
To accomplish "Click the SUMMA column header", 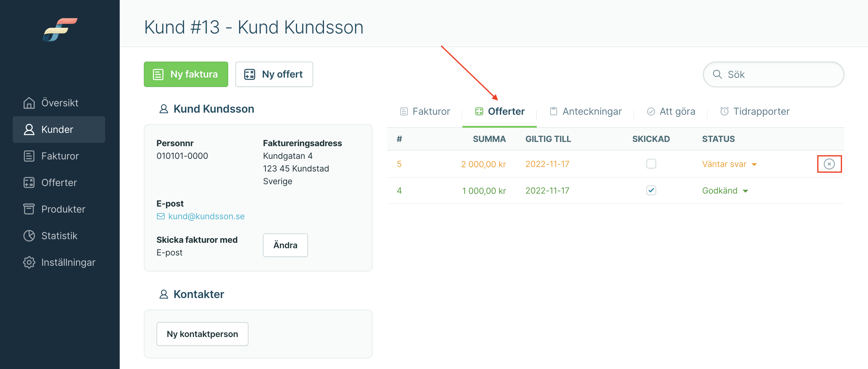I will pos(489,139).
